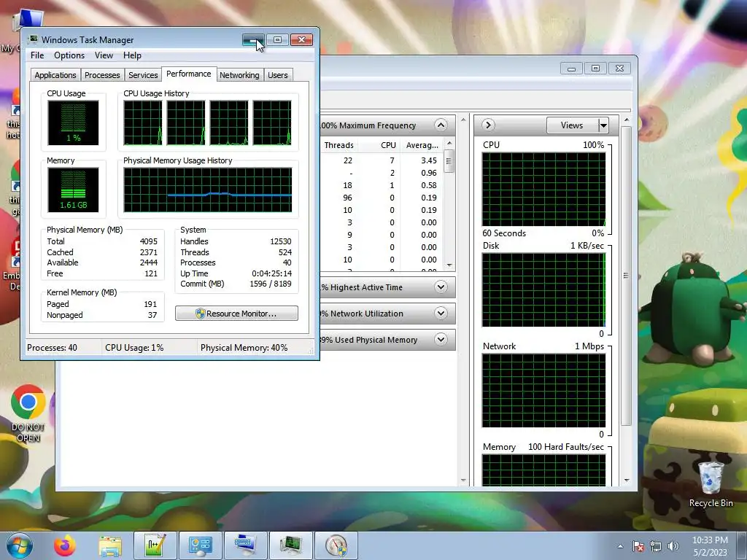Image resolution: width=747 pixels, height=560 pixels.
Task: Click the Task Manager title bar icon
Action: [33, 39]
